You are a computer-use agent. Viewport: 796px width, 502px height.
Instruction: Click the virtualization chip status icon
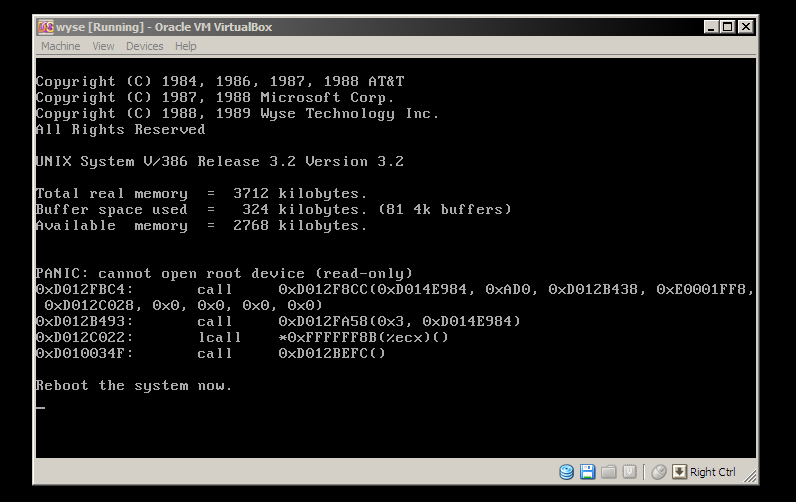[x=629, y=472]
